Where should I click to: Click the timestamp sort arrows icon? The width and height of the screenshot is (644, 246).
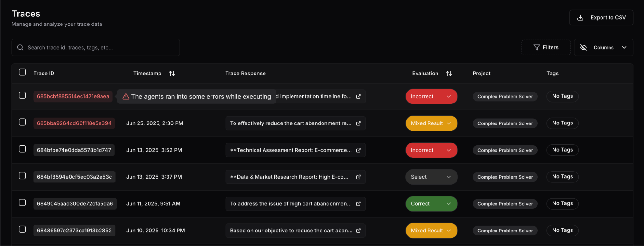172,74
